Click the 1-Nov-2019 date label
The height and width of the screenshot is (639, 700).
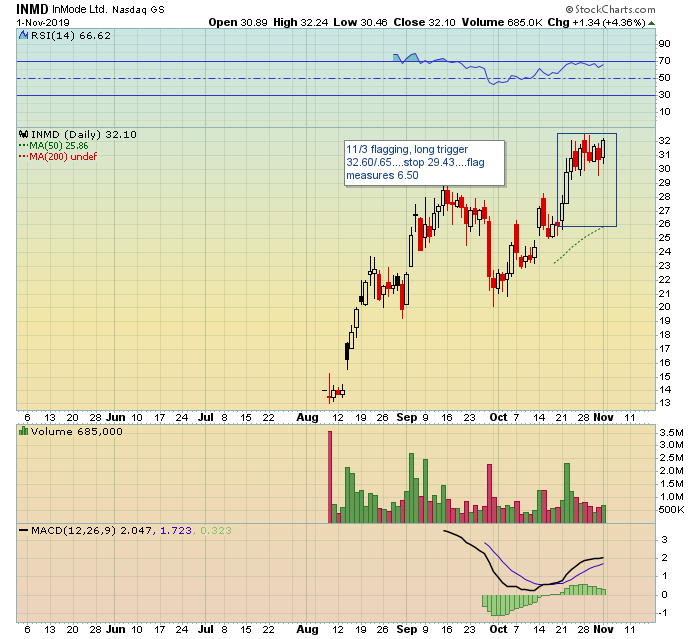[x=43, y=23]
